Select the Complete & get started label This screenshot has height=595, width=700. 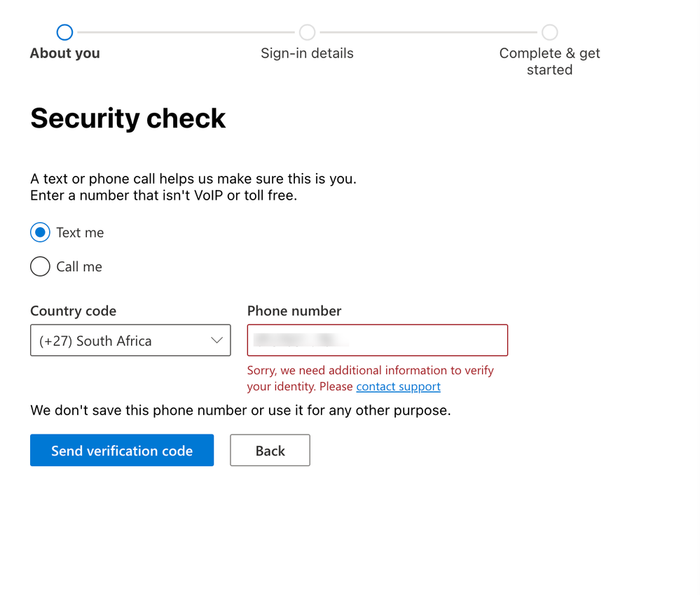coord(549,62)
